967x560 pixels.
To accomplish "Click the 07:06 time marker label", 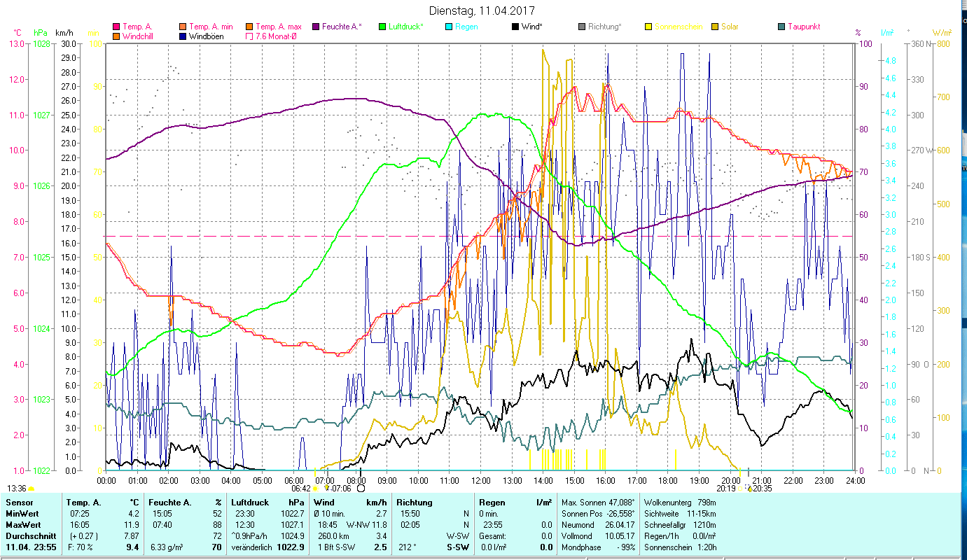I will coord(342,489).
